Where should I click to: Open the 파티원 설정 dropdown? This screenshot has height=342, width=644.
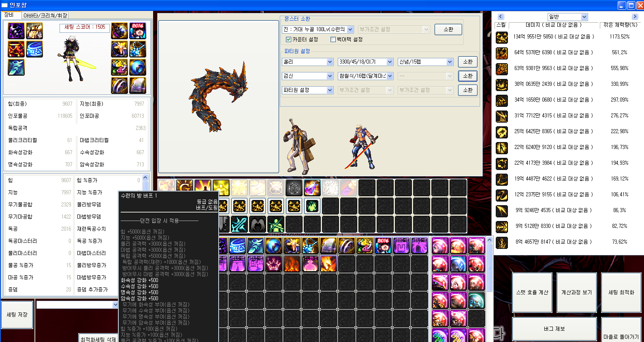click(x=308, y=90)
